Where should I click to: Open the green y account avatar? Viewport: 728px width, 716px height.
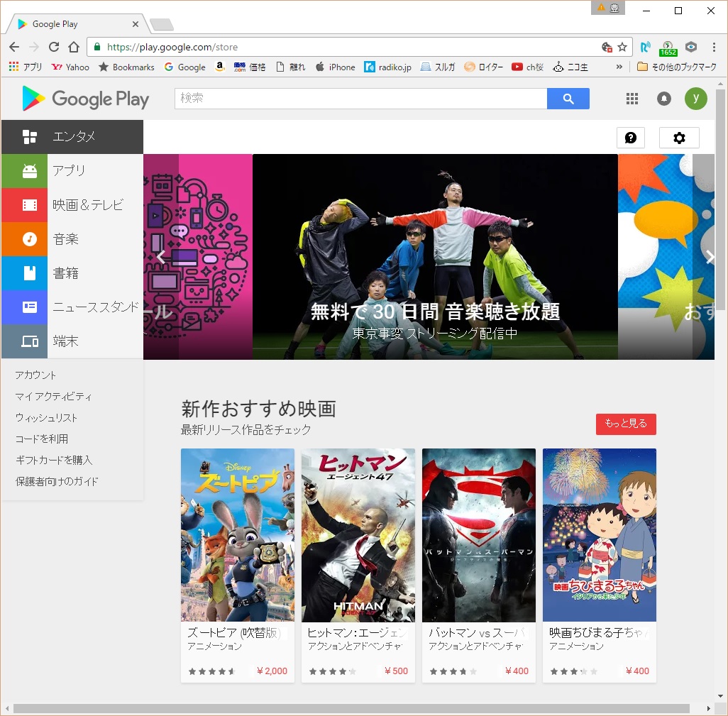point(696,99)
